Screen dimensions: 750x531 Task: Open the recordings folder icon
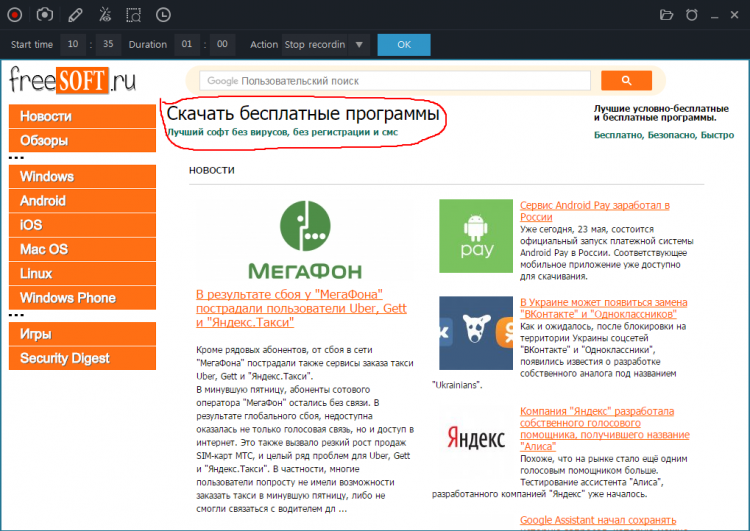tap(666, 15)
